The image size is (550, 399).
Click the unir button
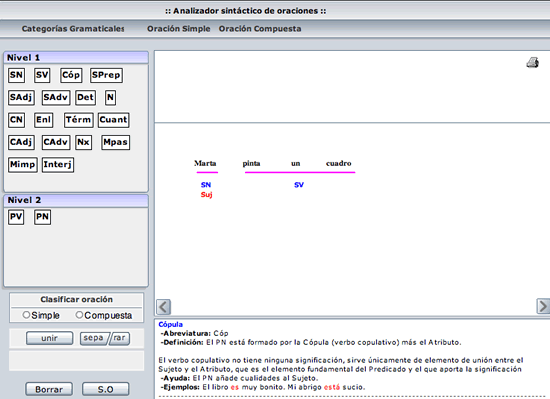click(49, 338)
